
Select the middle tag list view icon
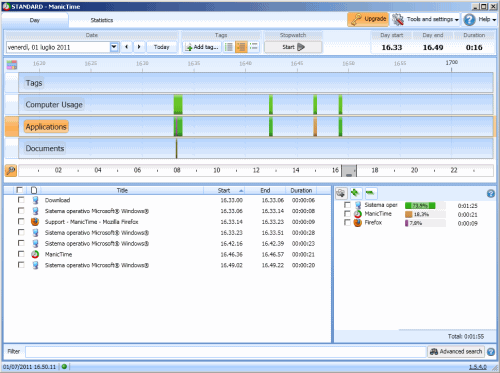tap(241, 47)
